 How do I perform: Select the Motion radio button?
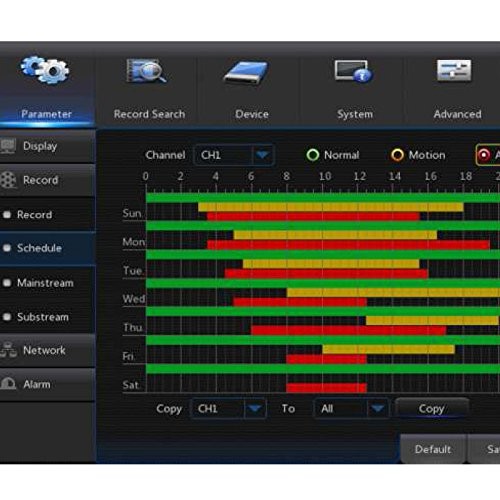(x=397, y=155)
